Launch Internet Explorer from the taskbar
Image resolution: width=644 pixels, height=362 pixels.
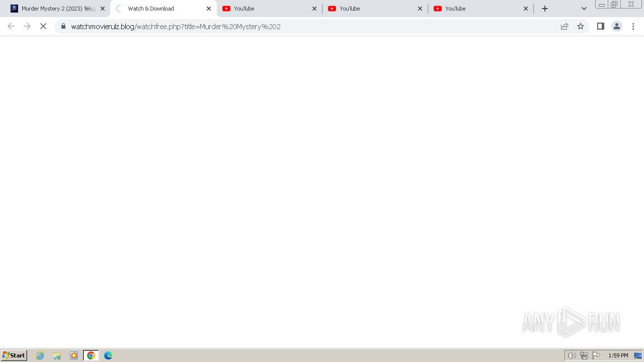(40, 355)
